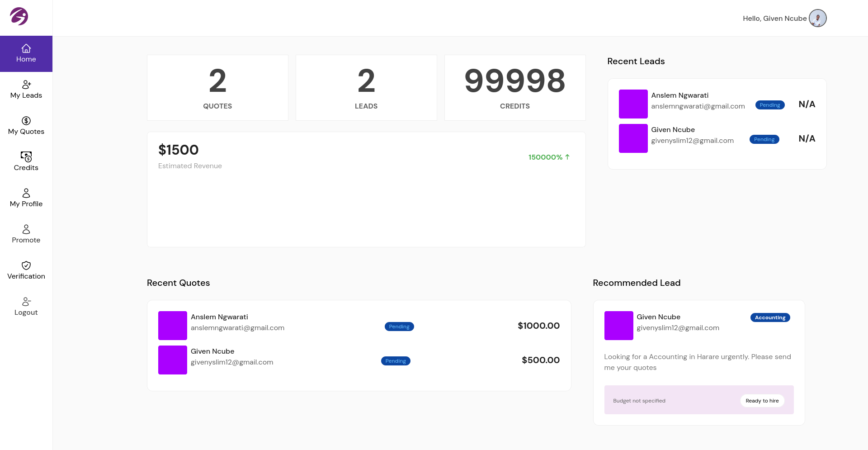This screenshot has width=868, height=450.
Task: Click the Logout sidebar icon
Action: tap(26, 302)
